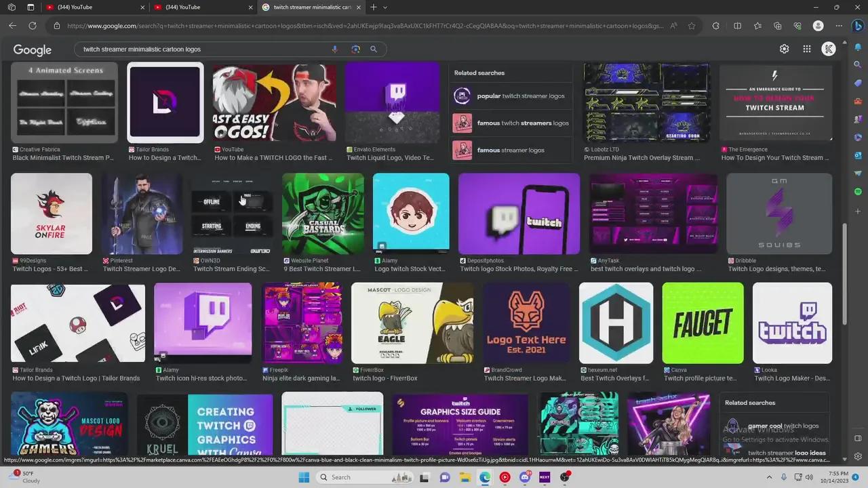The image size is (868, 488).
Task: Search by voice using the microphone icon
Action: click(x=334, y=49)
